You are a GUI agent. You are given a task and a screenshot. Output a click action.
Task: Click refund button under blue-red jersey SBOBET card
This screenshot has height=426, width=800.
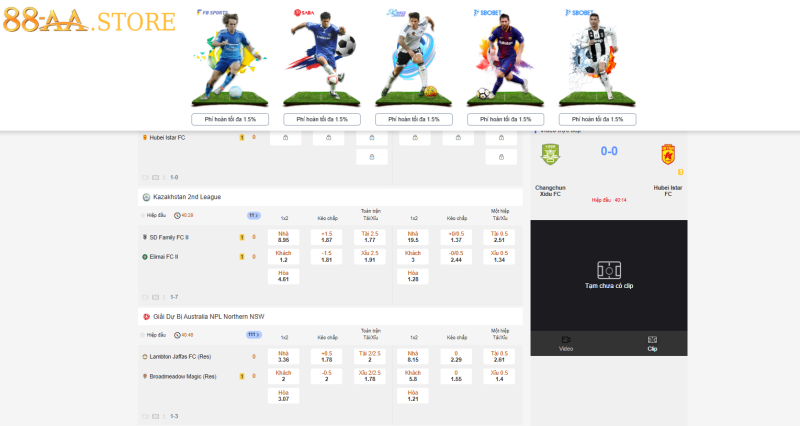point(506,119)
